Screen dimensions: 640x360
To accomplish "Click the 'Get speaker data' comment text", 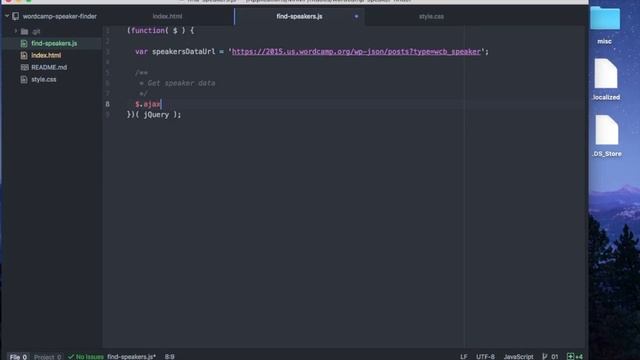I will tap(181, 83).
